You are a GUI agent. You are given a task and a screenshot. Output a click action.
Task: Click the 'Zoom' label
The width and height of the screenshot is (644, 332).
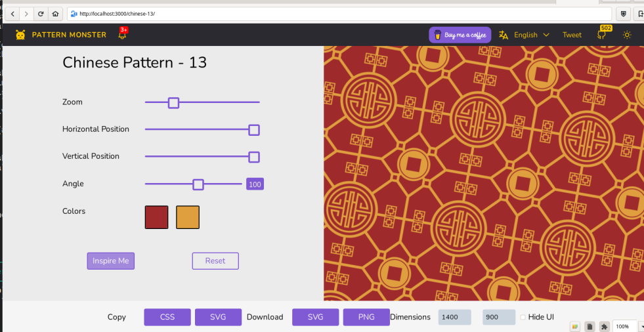(72, 102)
